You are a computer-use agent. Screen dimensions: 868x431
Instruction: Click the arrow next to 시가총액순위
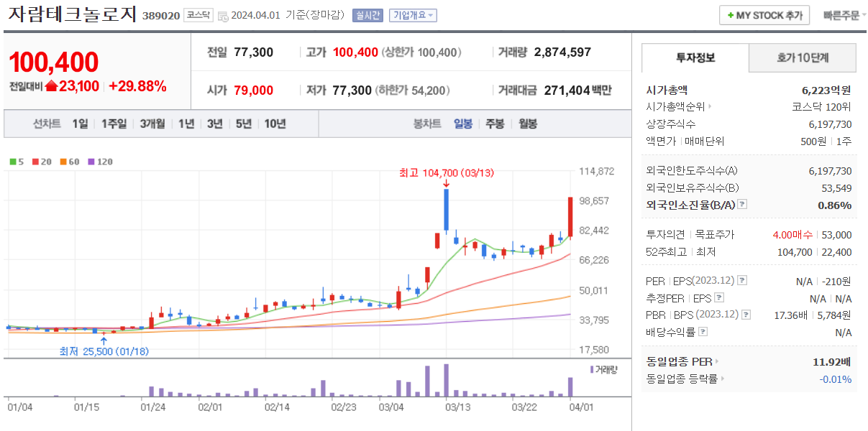[x=711, y=107]
